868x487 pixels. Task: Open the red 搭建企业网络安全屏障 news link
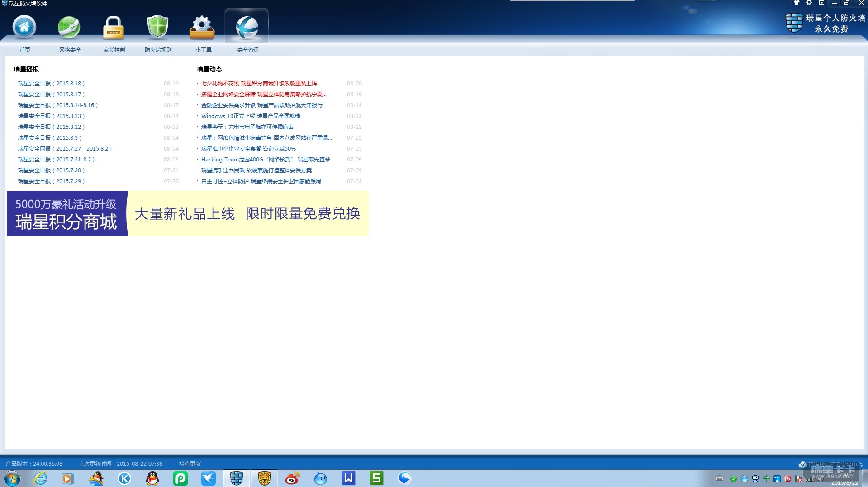264,95
